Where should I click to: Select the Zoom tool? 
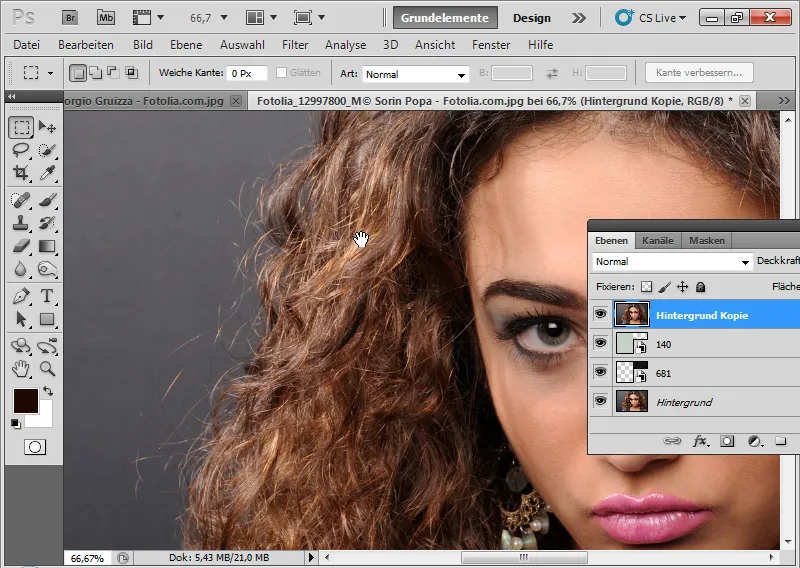point(47,368)
